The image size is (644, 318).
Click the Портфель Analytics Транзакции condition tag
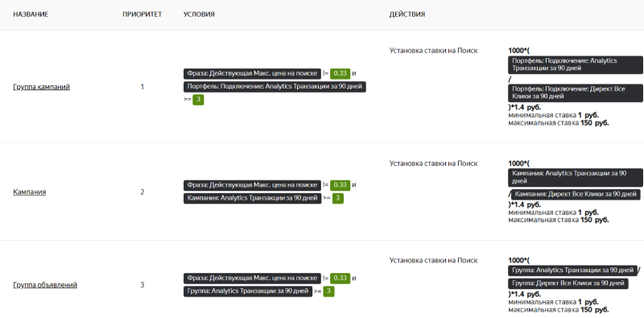pyautogui.click(x=275, y=87)
